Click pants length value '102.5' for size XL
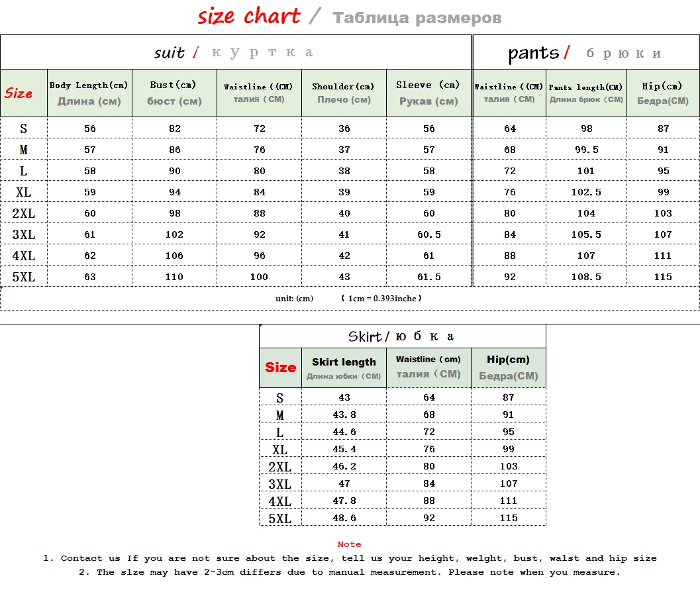Screen dimensions: 700x590 pos(586,192)
